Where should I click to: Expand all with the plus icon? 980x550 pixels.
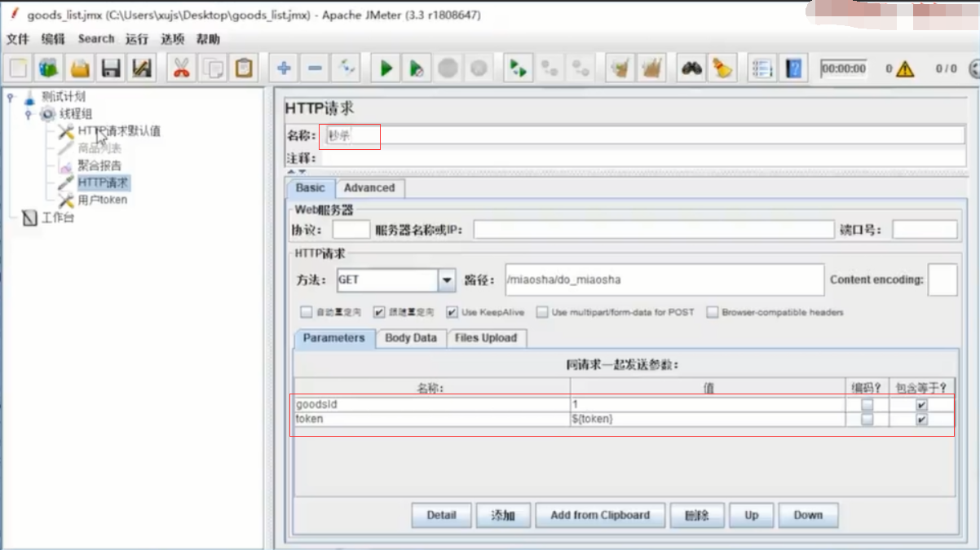[284, 68]
